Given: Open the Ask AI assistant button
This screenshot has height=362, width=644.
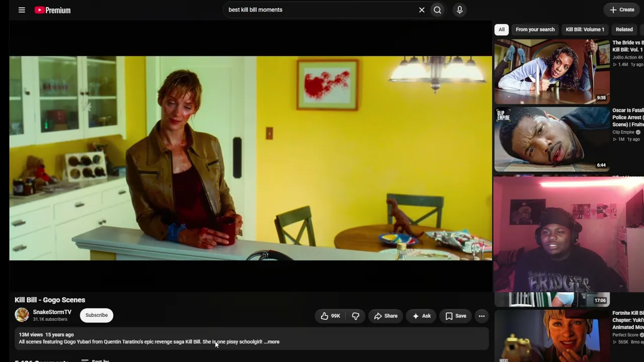Looking at the screenshot, I should click(422, 316).
